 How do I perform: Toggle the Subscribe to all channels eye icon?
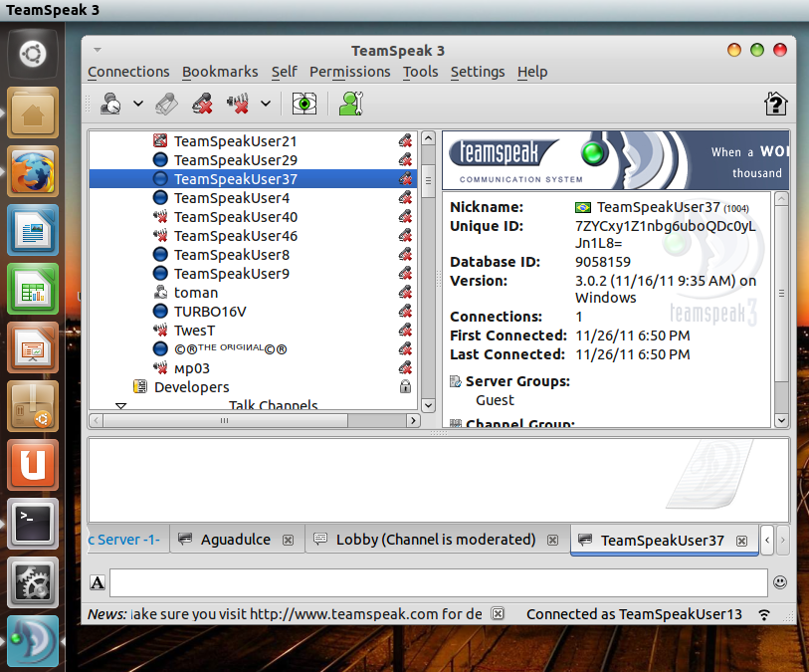(x=304, y=104)
